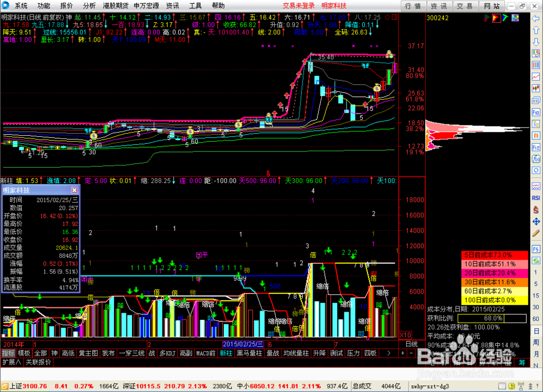Click the circle icon in sidebar

[x=536, y=170]
